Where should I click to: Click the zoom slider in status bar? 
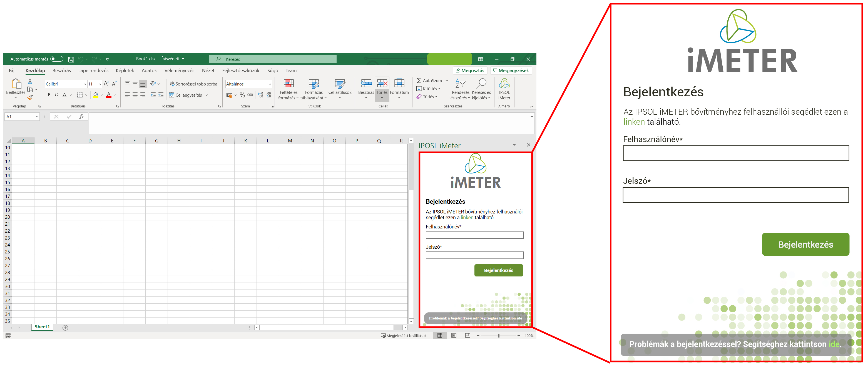pyautogui.click(x=498, y=336)
